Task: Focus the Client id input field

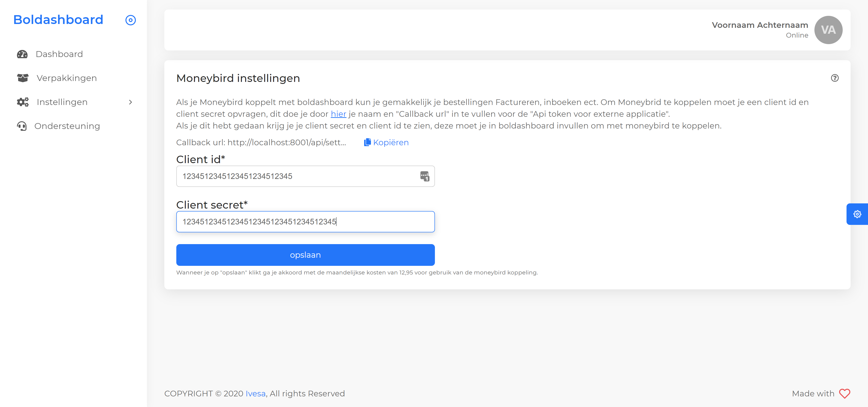Action: click(x=297, y=176)
